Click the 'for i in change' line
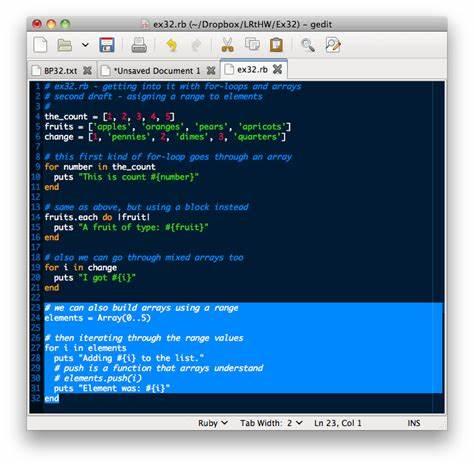The height and width of the screenshot is (467, 474). tap(81, 268)
